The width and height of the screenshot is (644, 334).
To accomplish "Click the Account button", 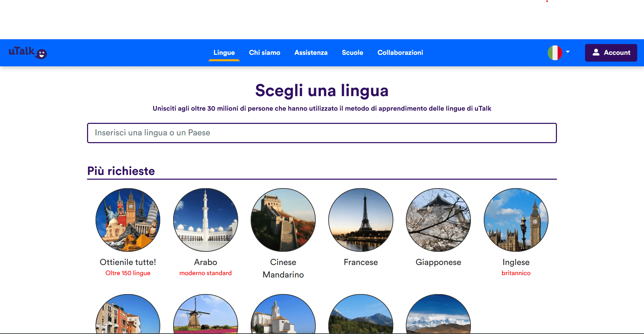I will [611, 52].
